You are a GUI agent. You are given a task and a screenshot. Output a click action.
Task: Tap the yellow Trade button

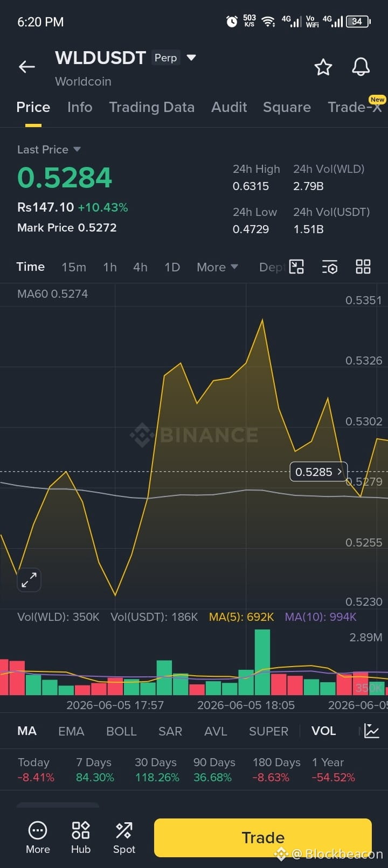(263, 838)
